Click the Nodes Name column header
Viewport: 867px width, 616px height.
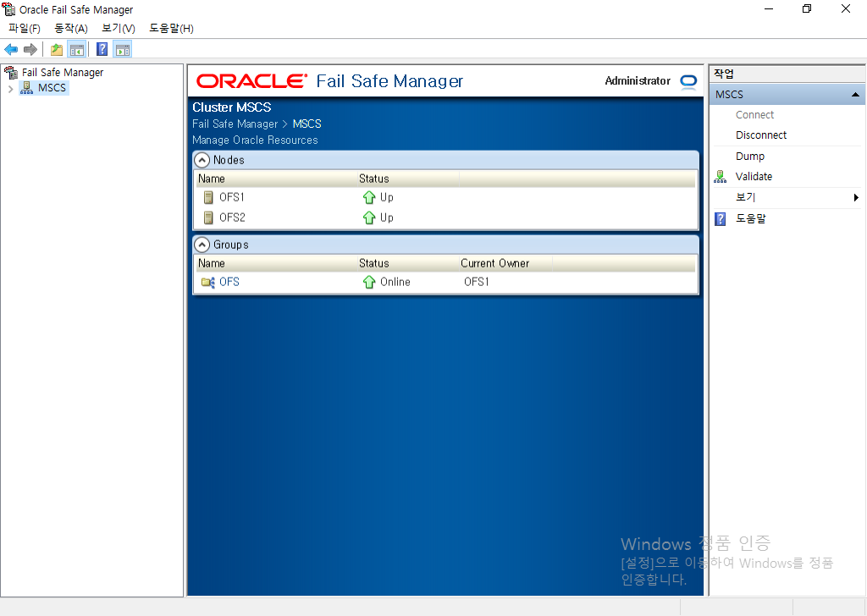coord(212,179)
